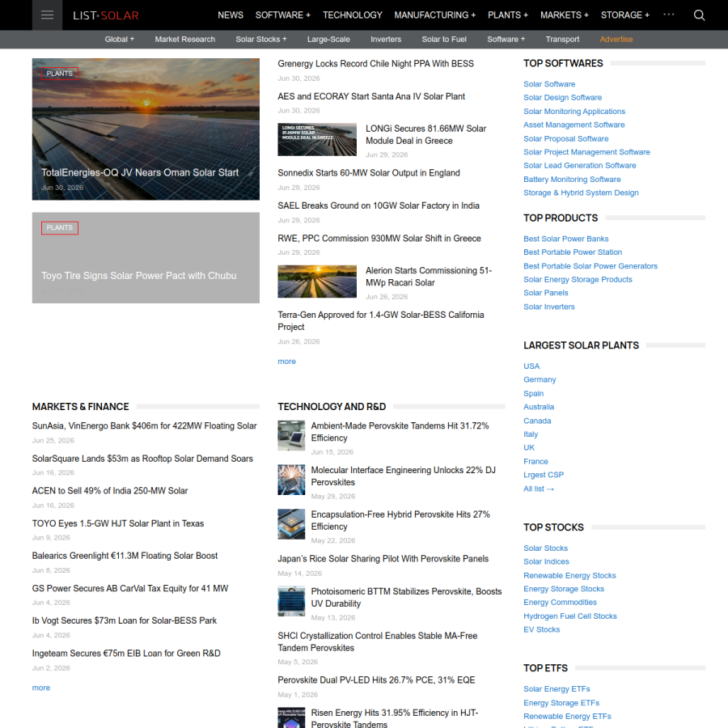Expand the Global + submenu
The width and height of the screenshot is (728, 728).
(120, 40)
